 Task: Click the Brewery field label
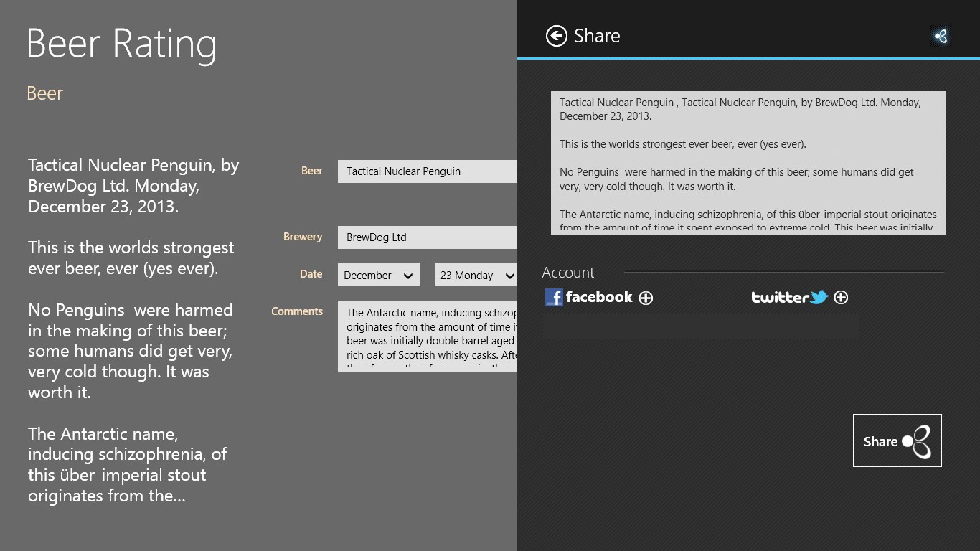tap(303, 237)
